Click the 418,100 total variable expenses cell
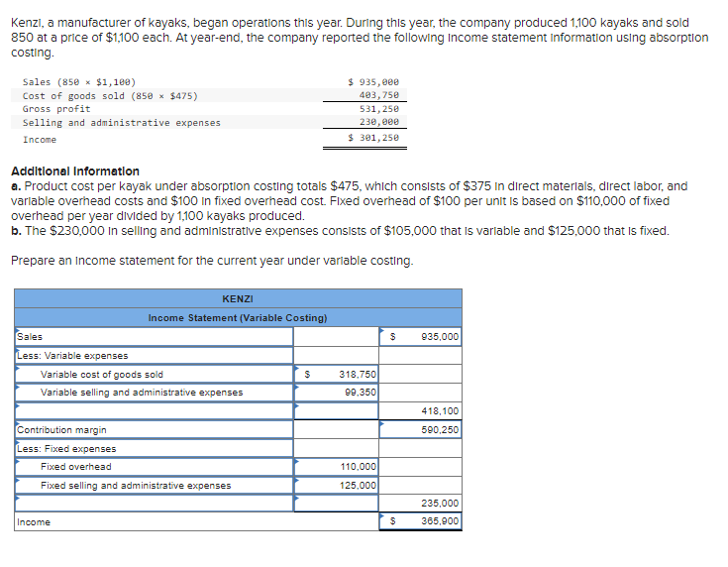 420,410
